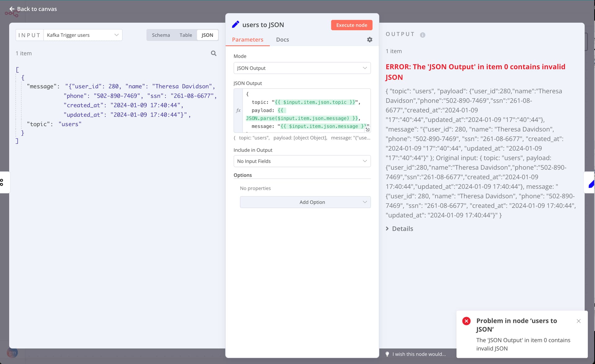Switch input view to Table
This screenshot has height=364, width=595.
click(x=186, y=35)
